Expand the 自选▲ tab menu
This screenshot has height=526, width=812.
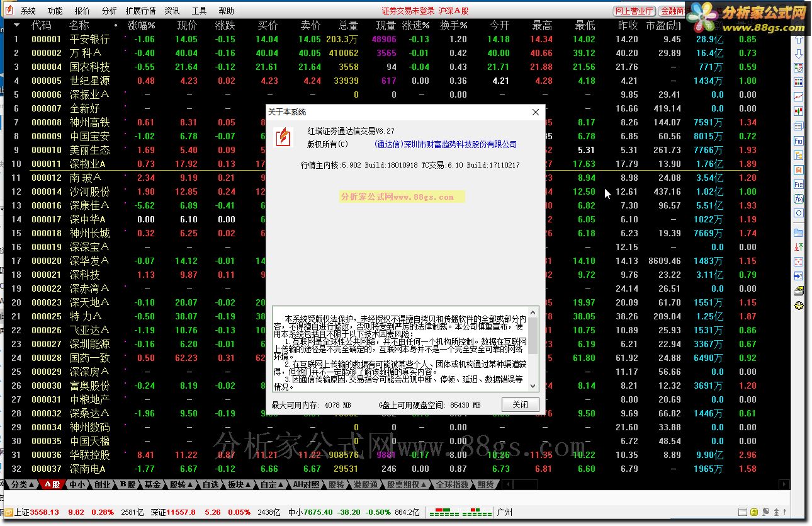(x=210, y=484)
